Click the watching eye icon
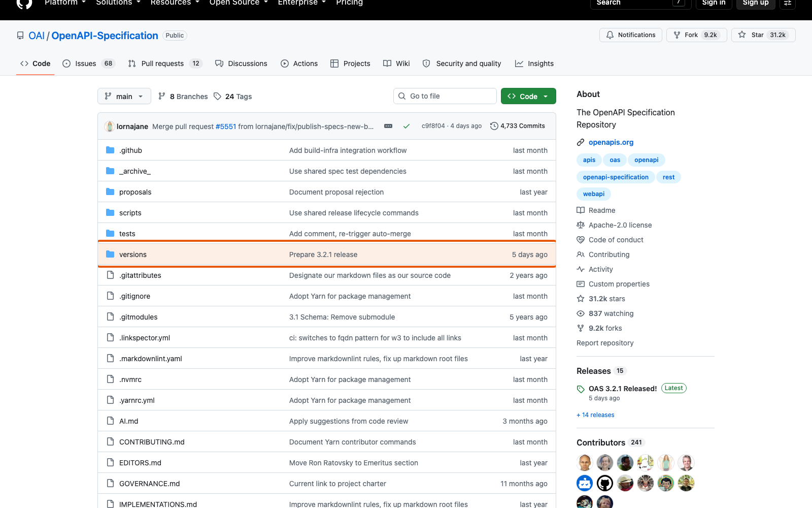 (581, 313)
